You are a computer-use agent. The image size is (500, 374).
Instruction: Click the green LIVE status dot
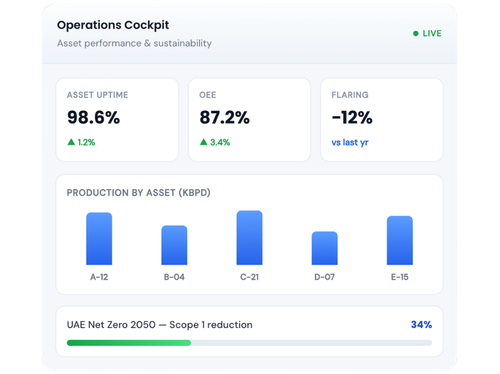415,33
